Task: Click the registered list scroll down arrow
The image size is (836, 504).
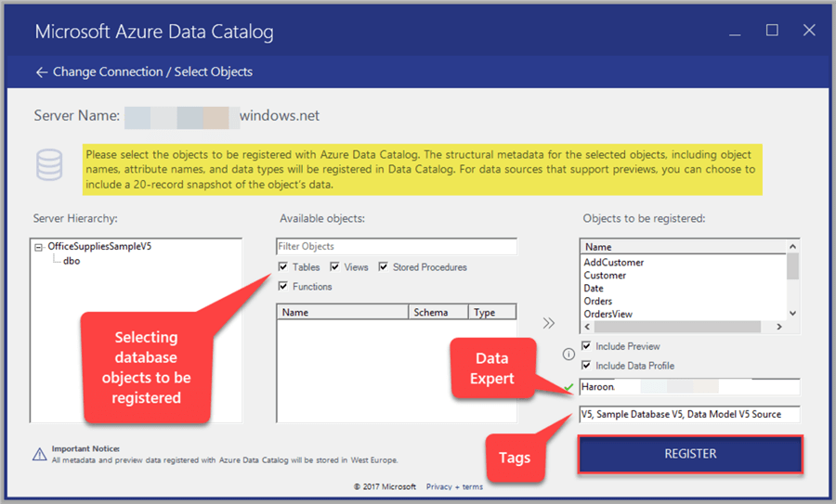Action: point(793,314)
